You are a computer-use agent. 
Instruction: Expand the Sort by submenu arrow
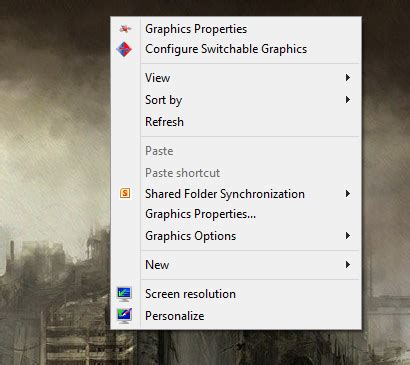pyautogui.click(x=348, y=100)
